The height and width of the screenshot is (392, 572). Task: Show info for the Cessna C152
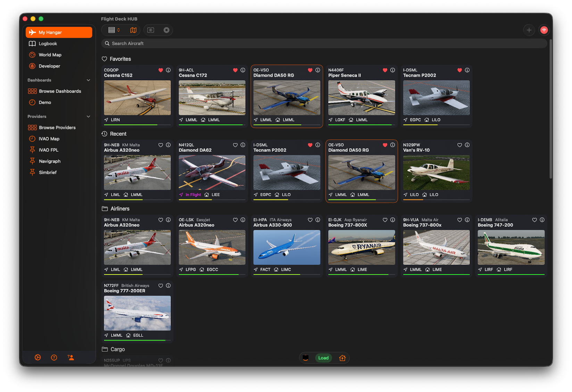pyautogui.click(x=168, y=70)
